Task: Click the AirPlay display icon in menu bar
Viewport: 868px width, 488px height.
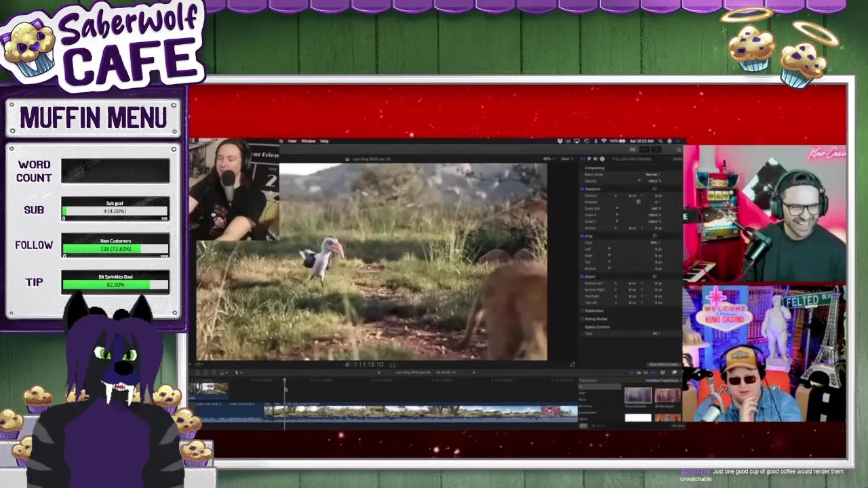Action: [577, 141]
